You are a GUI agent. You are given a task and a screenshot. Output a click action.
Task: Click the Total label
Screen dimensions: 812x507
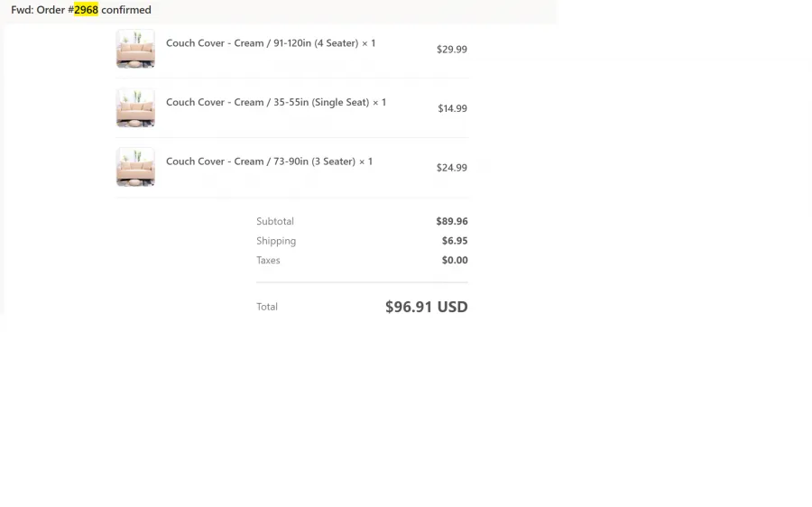(267, 307)
